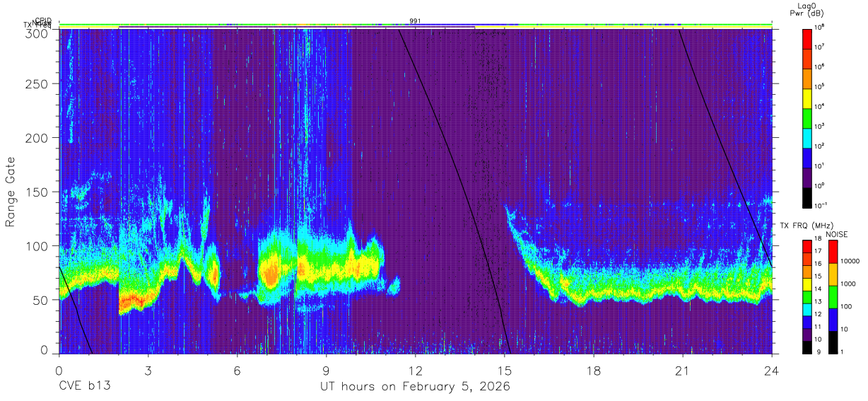
Task: Click the y-axis tick label '150'
Action: (37, 192)
